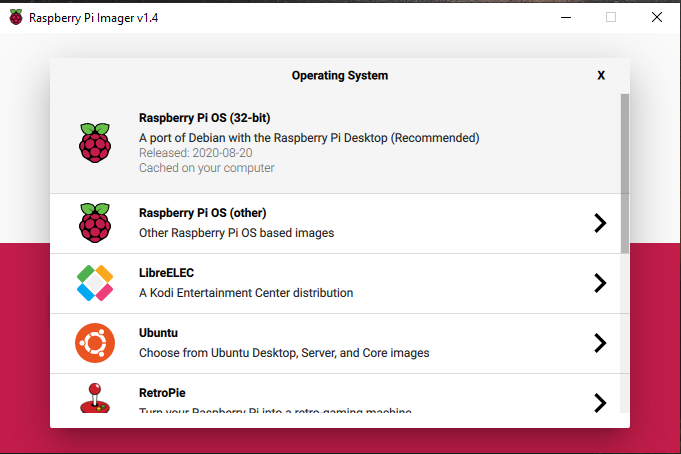This screenshot has width=681, height=454.
Task: Click 'Cached on your computer' text
Action: (207, 168)
